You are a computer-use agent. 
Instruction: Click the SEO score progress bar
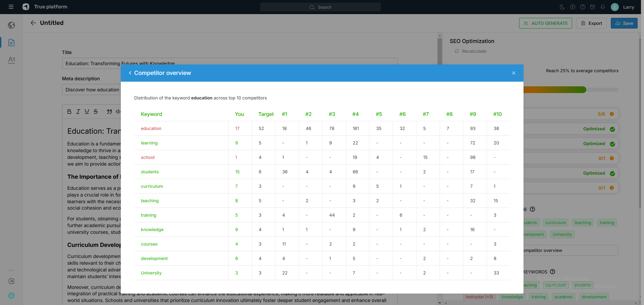pos(571,90)
